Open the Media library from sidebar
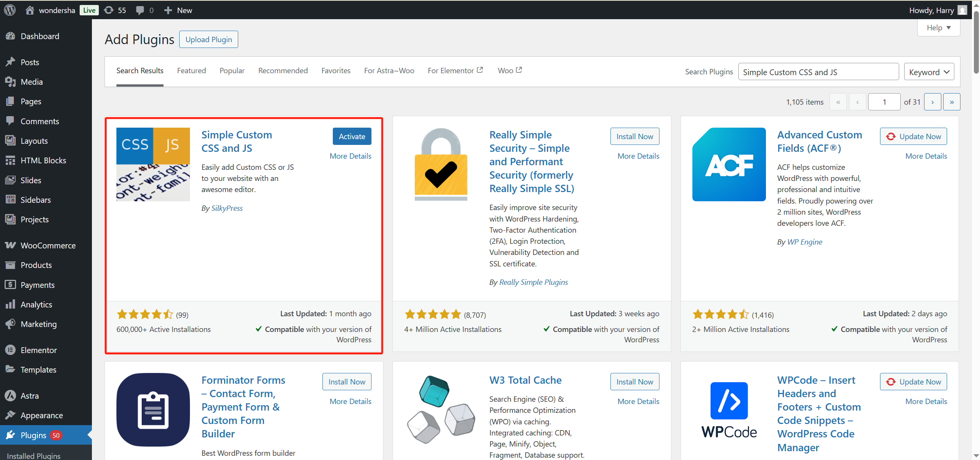This screenshot has width=980, height=460. pyautogui.click(x=32, y=82)
